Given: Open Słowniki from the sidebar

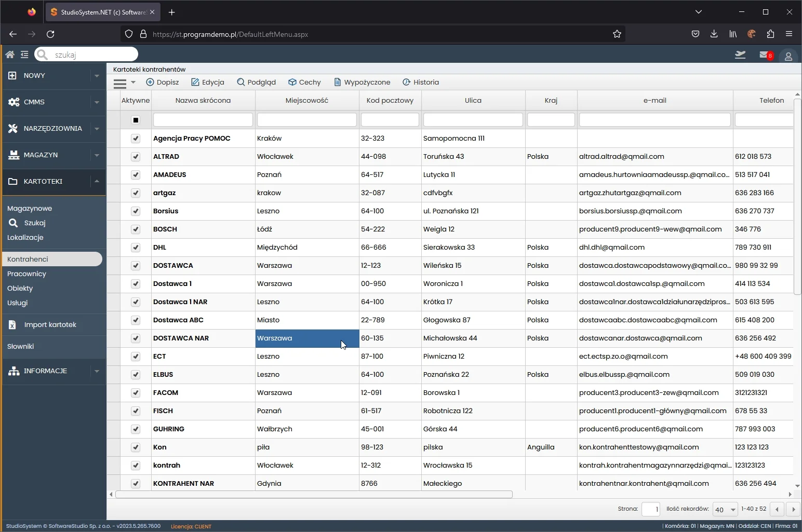Looking at the screenshot, I should pos(21,346).
